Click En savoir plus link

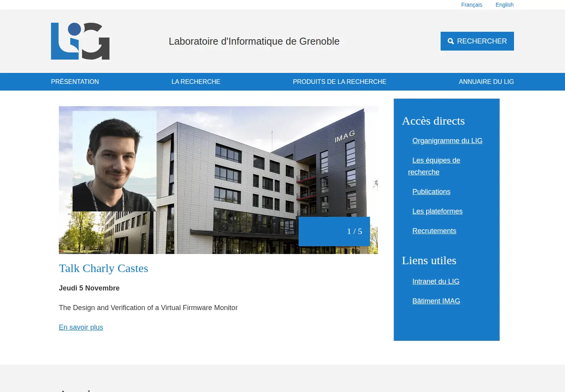click(x=81, y=327)
